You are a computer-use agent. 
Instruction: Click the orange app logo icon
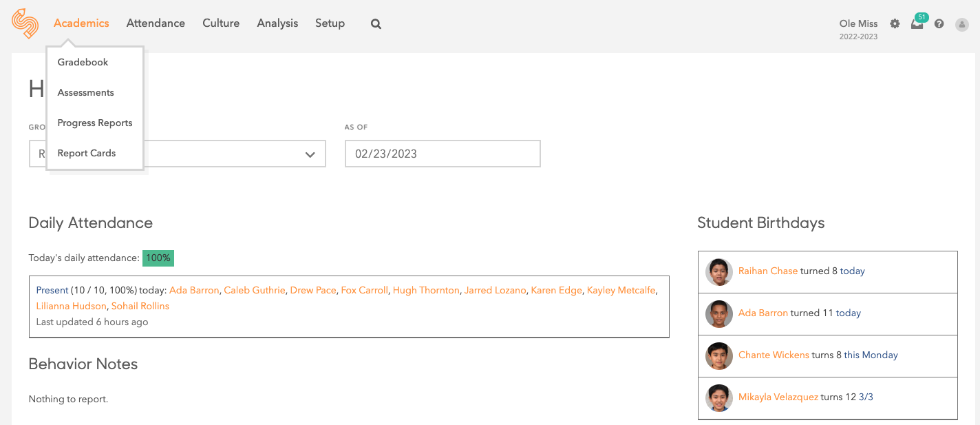25,23
